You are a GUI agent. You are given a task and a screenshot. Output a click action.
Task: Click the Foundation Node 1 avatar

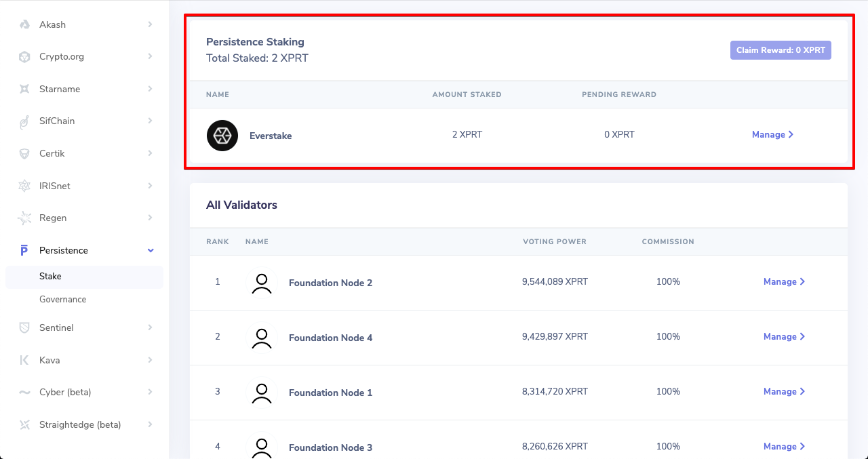262,393
